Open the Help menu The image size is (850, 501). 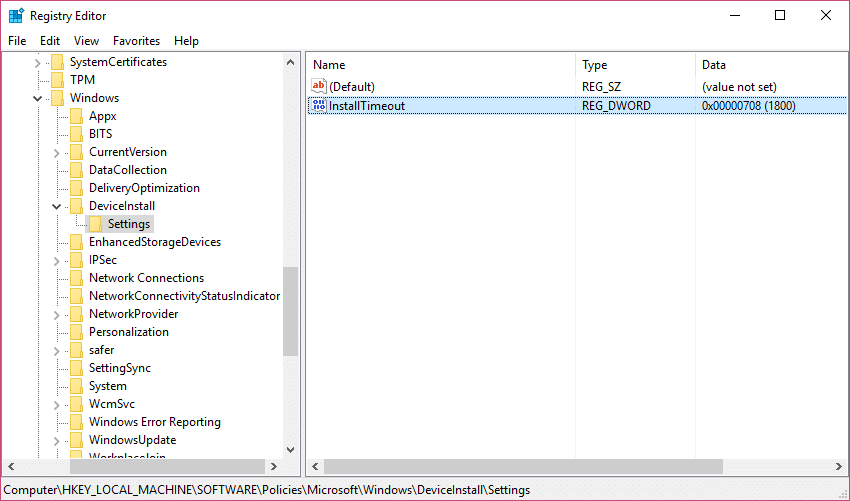[186, 41]
